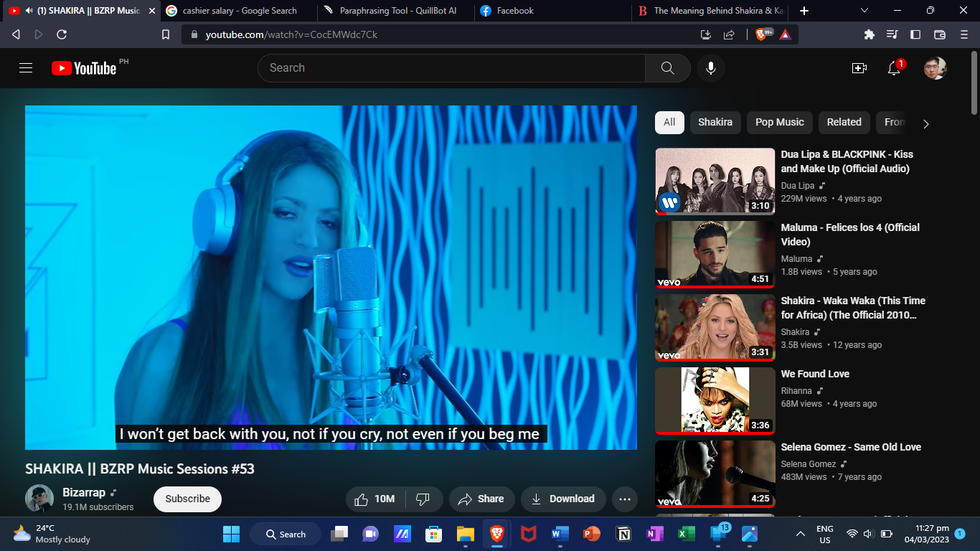The height and width of the screenshot is (551, 980).
Task: Reload the current page
Action: click(62, 34)
